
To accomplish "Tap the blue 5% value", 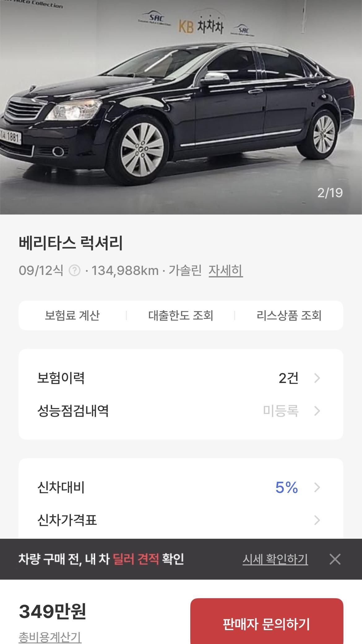I will [287, 487].
